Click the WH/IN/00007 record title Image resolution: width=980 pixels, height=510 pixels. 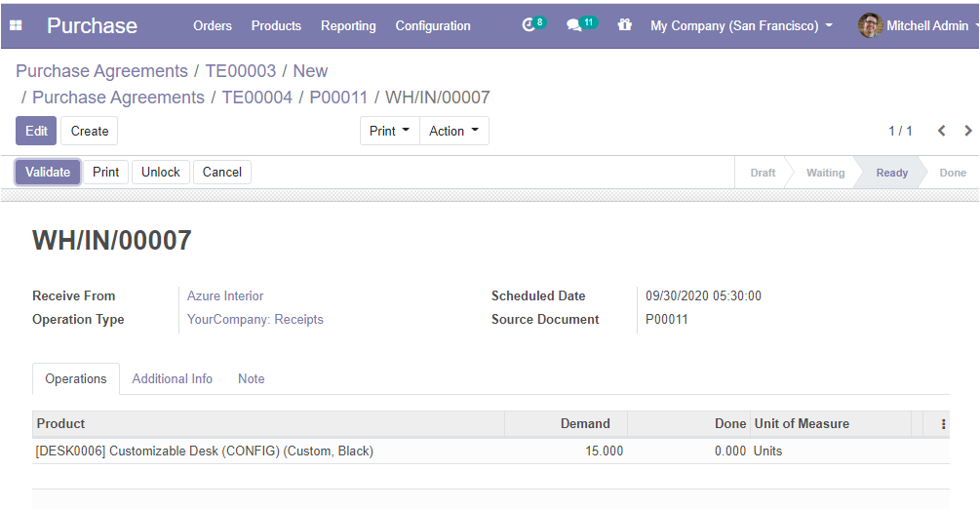[x=112, y=241]
